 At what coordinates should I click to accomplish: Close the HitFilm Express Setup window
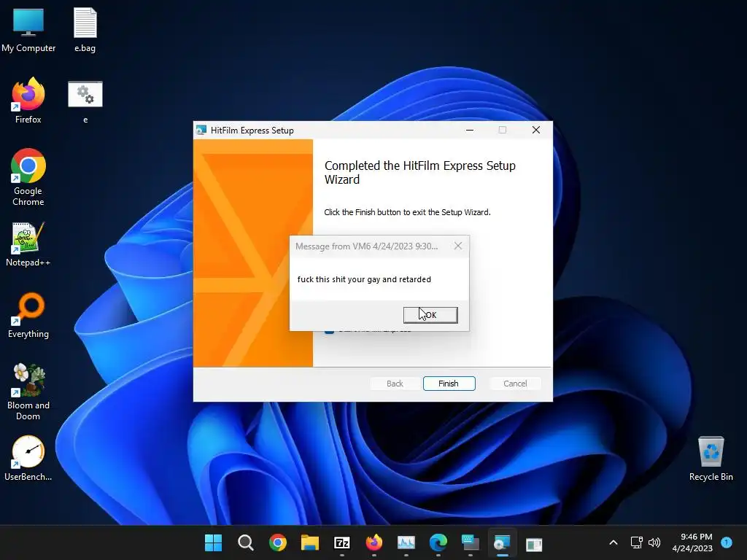pyautogui.click(x=536, y=130)
